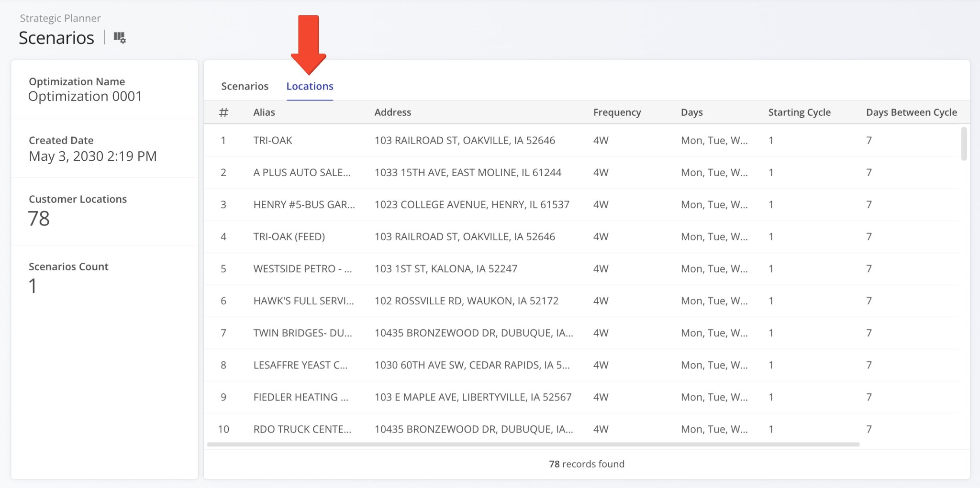The height and width of the screenshot is (488, 980).
Task: Click the created date May 3, 2030 2:19 PM
Action: coord(92,156)
